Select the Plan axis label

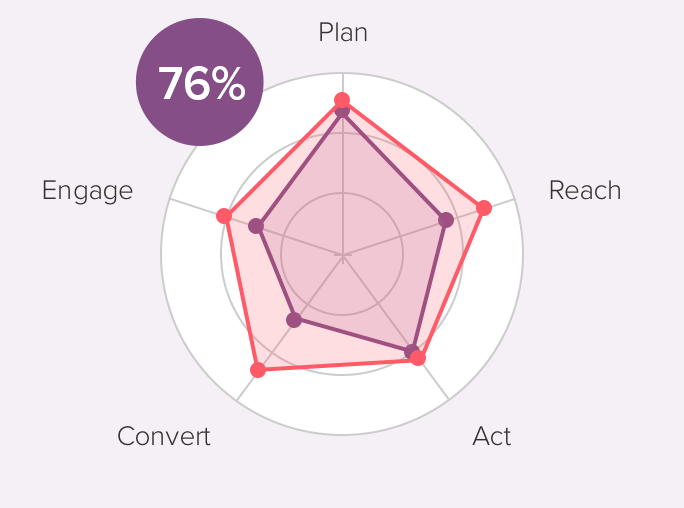pyautogui.click(x=343, y=32)
